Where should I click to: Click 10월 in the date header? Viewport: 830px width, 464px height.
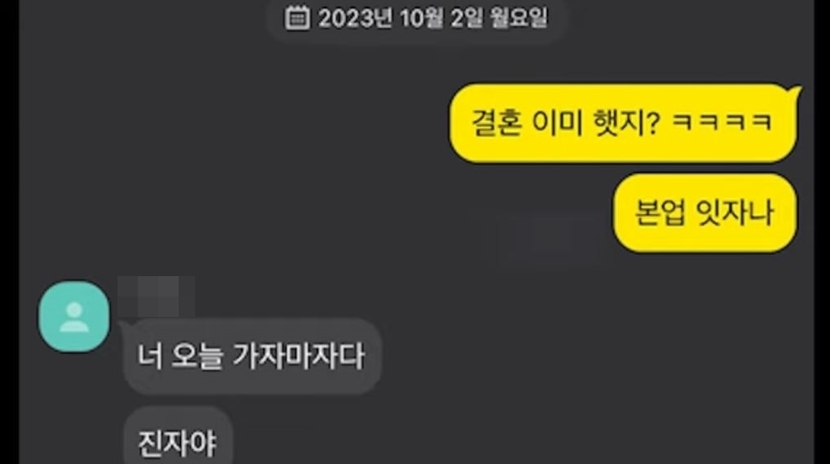(421, 18)
